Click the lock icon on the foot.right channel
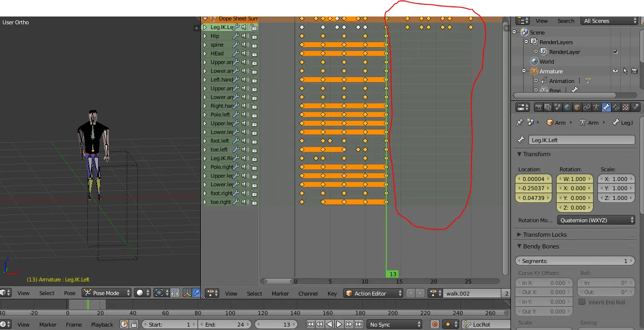The height and width of the screenshot is (330, 644). pyautogui.click(x=253, y=193)
